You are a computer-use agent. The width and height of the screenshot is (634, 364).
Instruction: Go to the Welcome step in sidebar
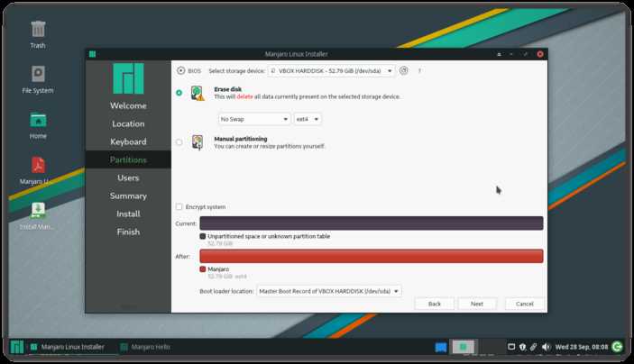128,105
